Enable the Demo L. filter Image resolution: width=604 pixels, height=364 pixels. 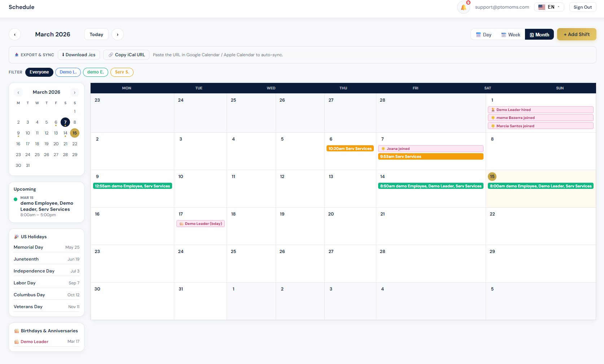[x=68, y=72]
